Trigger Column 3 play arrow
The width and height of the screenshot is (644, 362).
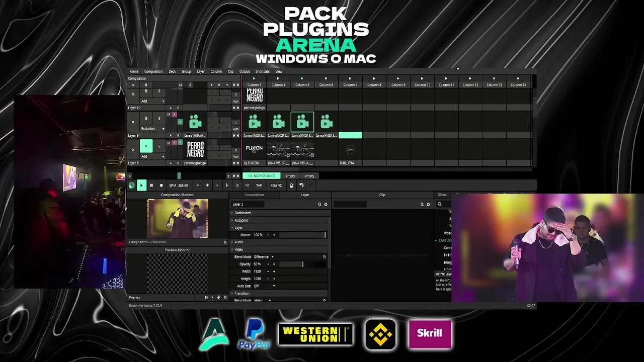pyautogui.click(x=254, y=78)
